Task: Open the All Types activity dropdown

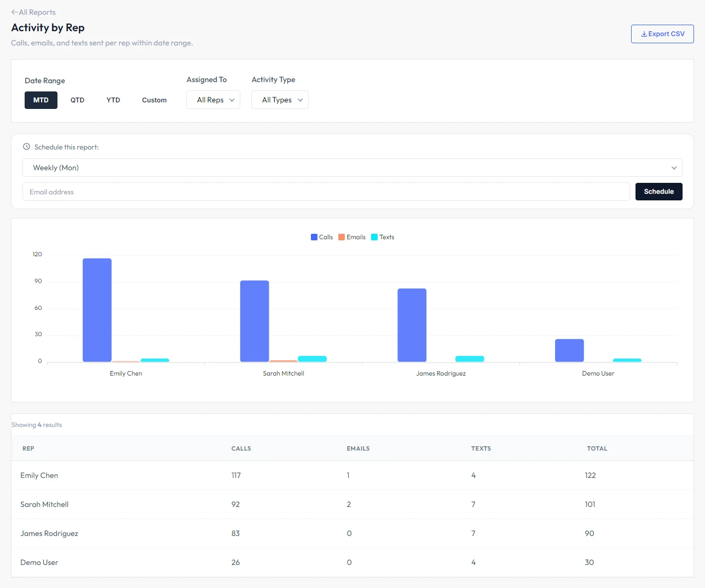Action: tap(280, 100)
